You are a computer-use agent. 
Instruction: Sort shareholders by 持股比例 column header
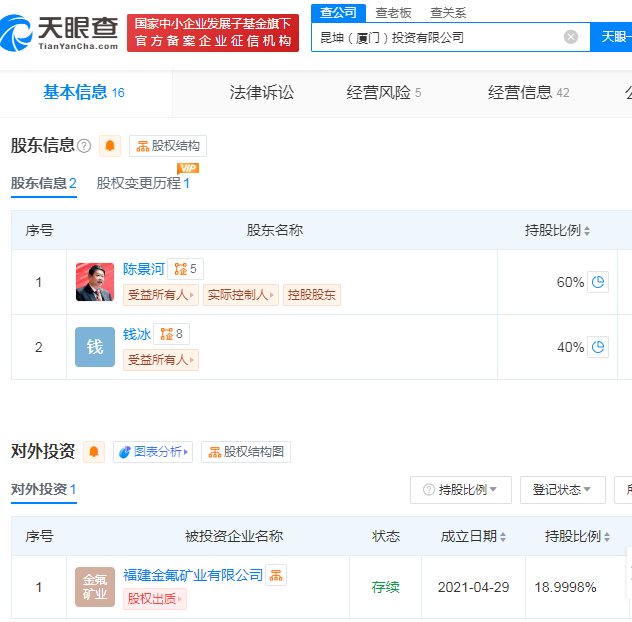(x=557, y=230)
